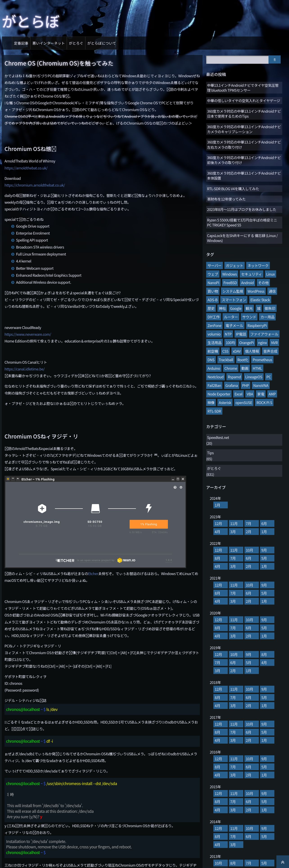
Task: Click the SD EC750 drive icon
Action: (95, 508)
